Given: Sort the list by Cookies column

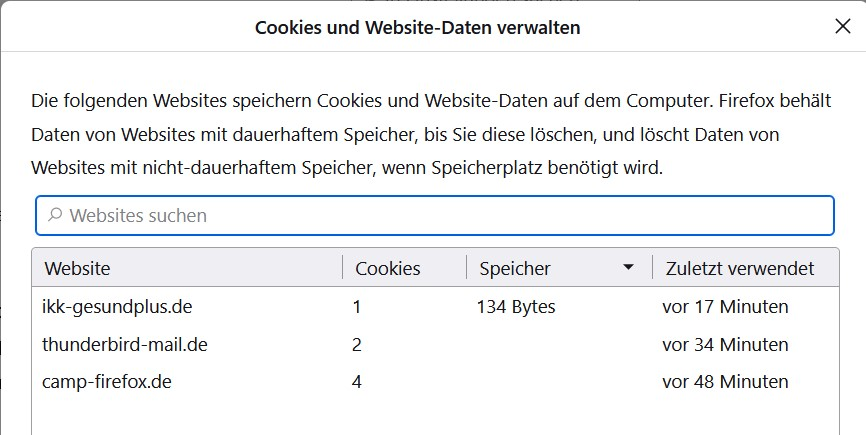Looking at the screenshot, I should (388, 268).
